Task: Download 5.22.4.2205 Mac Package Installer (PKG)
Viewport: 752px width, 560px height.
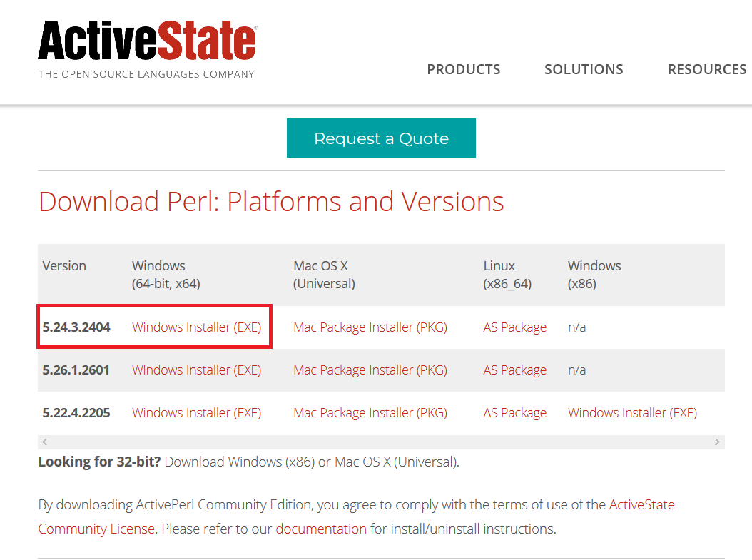Action: coord(370,413)
